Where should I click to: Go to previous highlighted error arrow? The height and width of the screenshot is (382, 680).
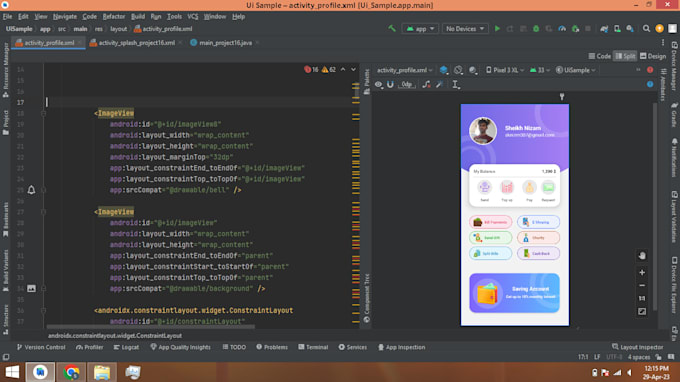343,69
